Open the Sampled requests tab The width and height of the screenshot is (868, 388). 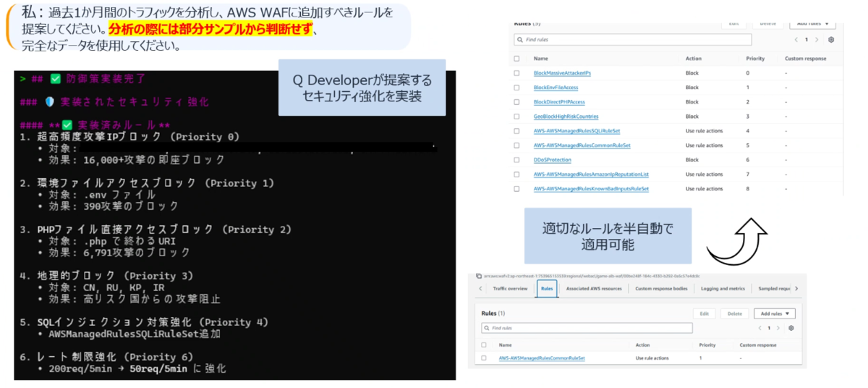point(775,289)
